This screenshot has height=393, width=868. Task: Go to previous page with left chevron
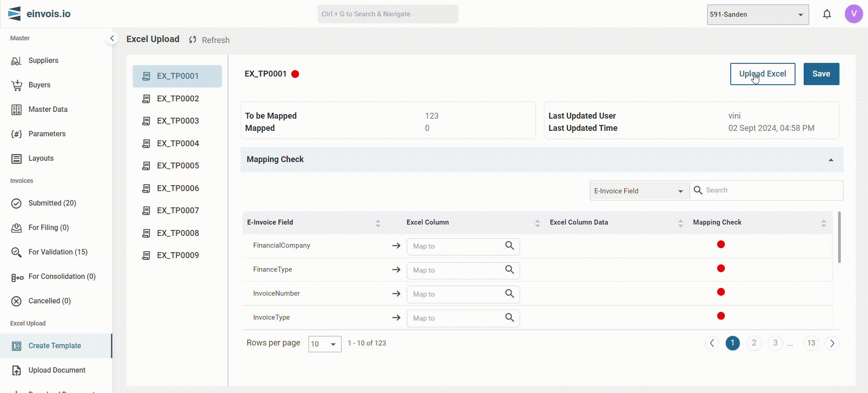pyautogui.click(x=712, y=343)
